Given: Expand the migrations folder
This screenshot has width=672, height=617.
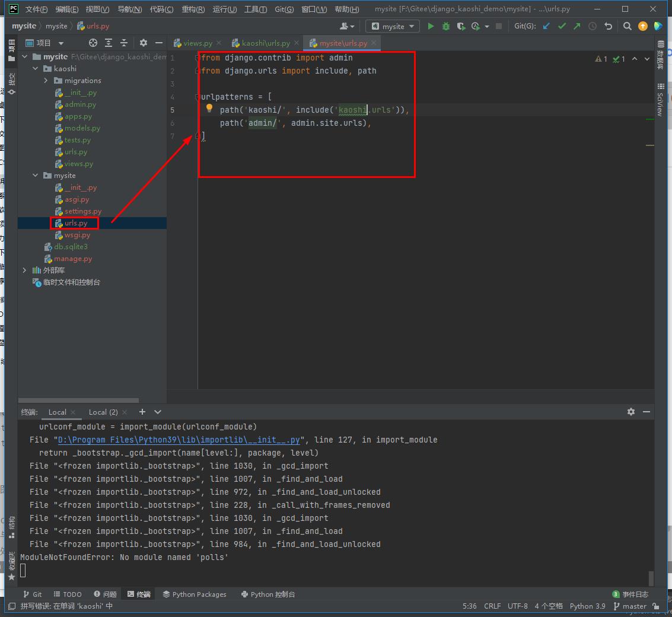Looking at the screenshot, I should (46, 81).
